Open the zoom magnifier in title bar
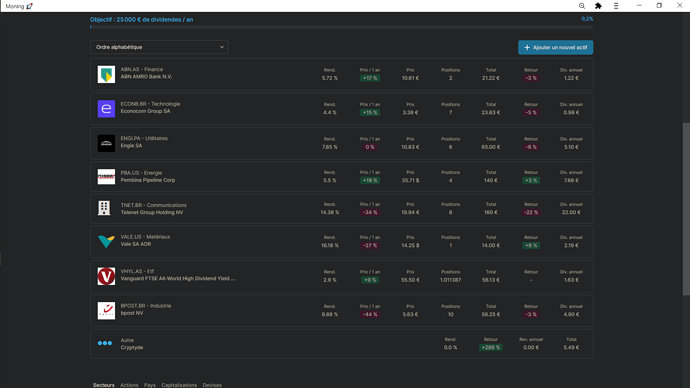This screenshot has width=690, height=388. (582, 6)
